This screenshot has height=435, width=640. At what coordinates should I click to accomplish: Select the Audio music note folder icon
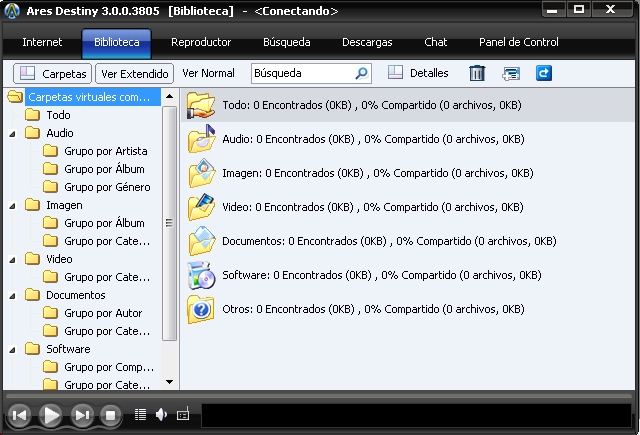click(202, 139)
